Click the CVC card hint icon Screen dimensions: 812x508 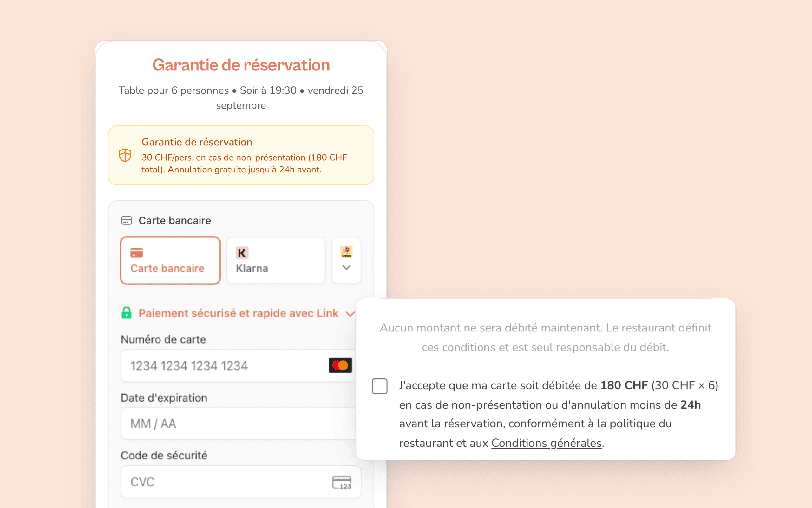coord(342,482)
